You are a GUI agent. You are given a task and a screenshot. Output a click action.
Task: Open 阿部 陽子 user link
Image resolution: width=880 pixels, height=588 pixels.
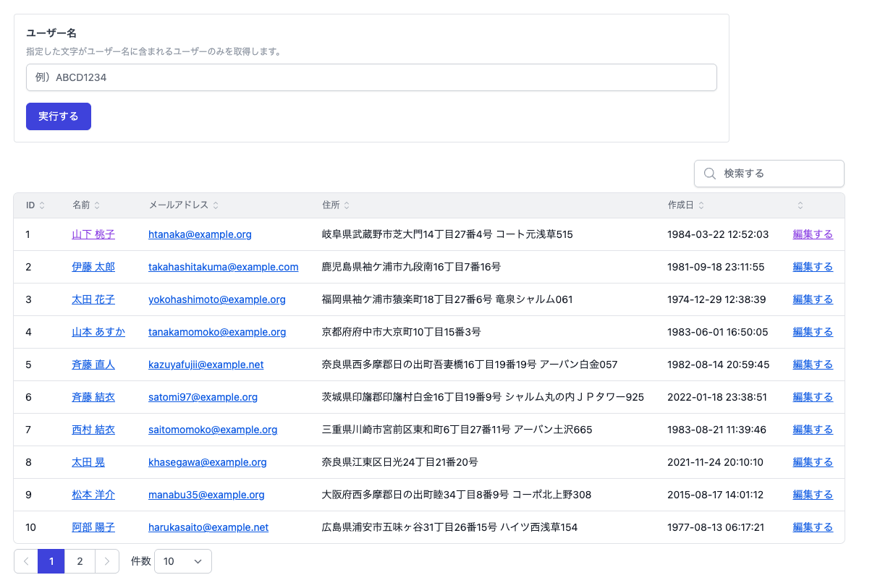click(x=93, y=527)
